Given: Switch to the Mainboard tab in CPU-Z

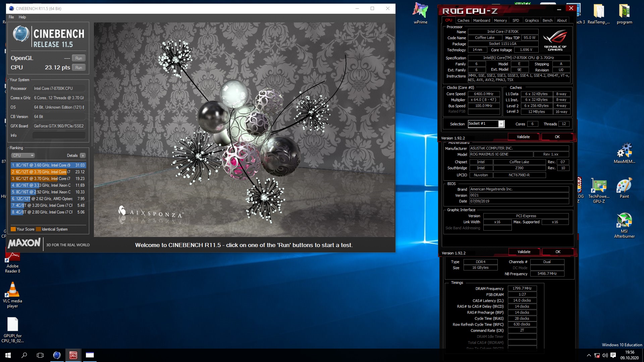Looking at the screenshot, I should (x=482, y=20).
